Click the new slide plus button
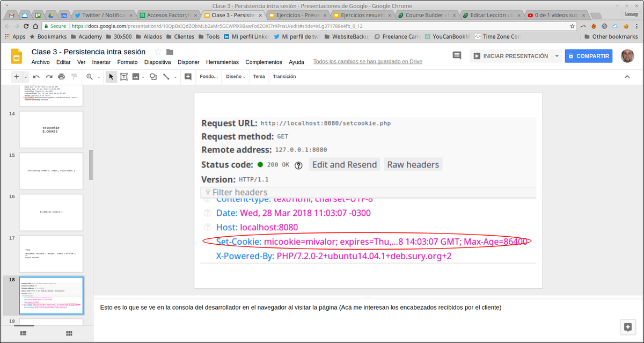 pyautogui.click(x=17, y=77)
